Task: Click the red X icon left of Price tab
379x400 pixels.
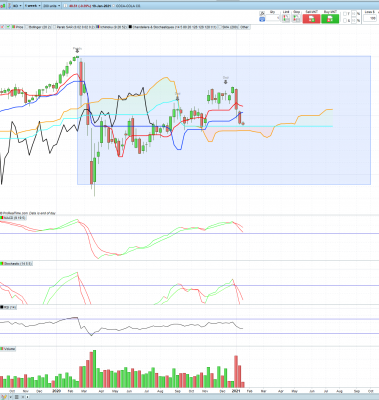Action: coord(3,27)
